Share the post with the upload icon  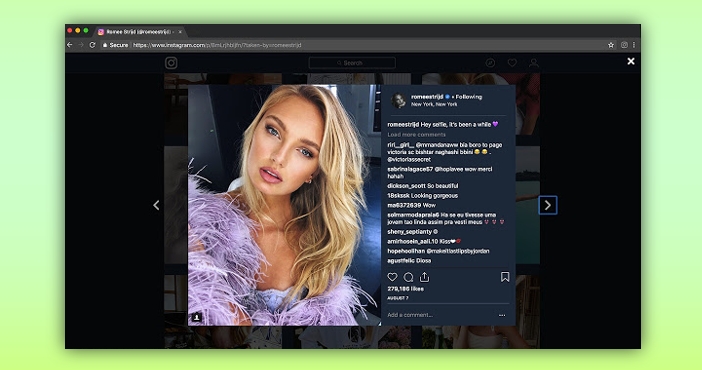point(424,277)
